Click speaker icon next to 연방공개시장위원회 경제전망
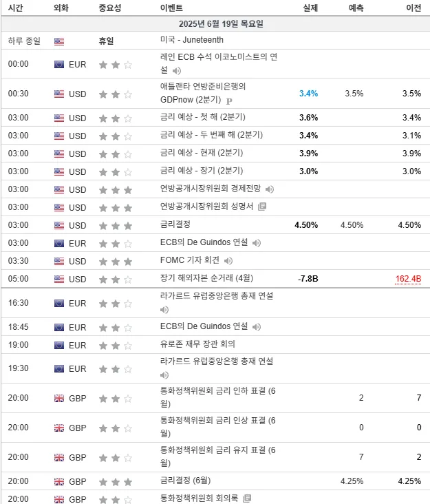 point(270,189)
